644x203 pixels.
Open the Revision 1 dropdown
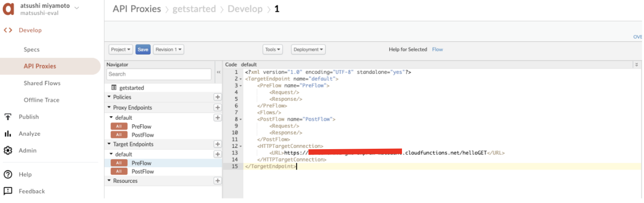(168, 49)
